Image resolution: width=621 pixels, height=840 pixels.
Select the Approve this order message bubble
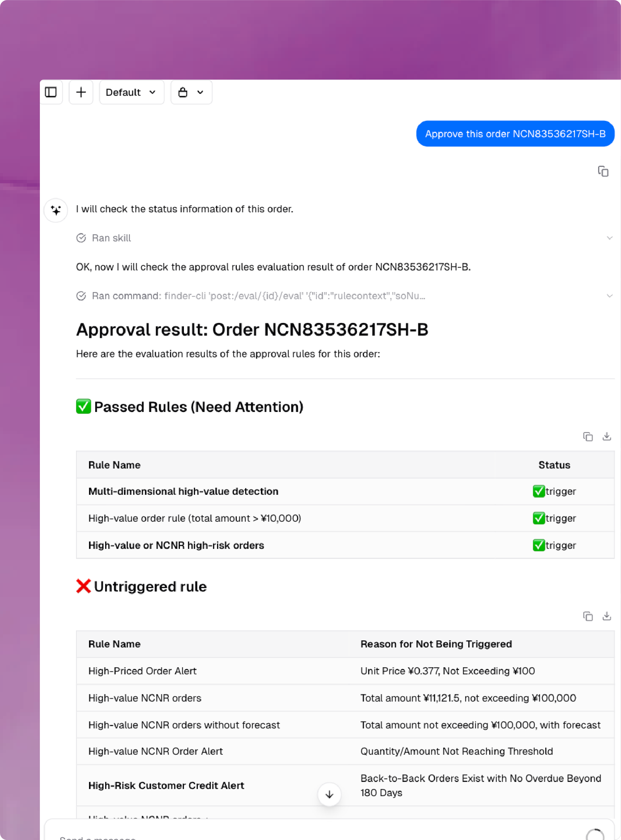[x=515, y=134]
